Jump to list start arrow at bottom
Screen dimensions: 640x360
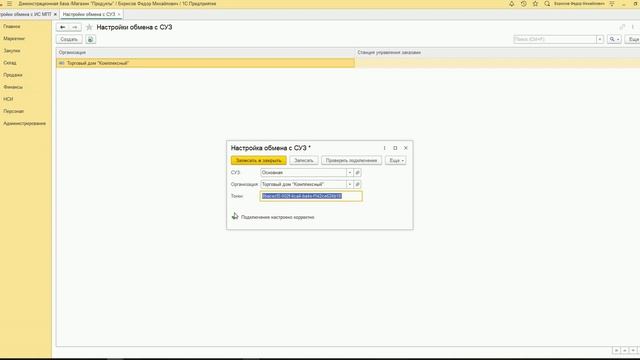click(x=616, y=351)
